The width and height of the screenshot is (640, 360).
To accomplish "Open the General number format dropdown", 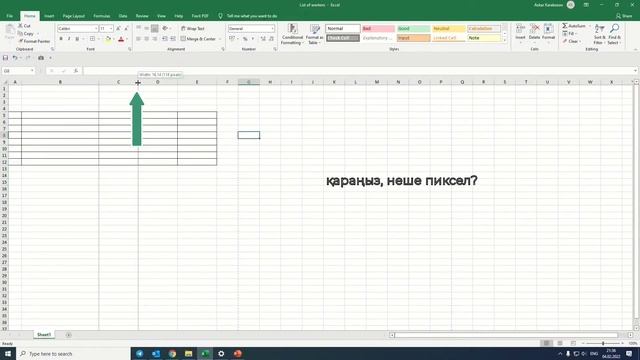I will 273,29.
